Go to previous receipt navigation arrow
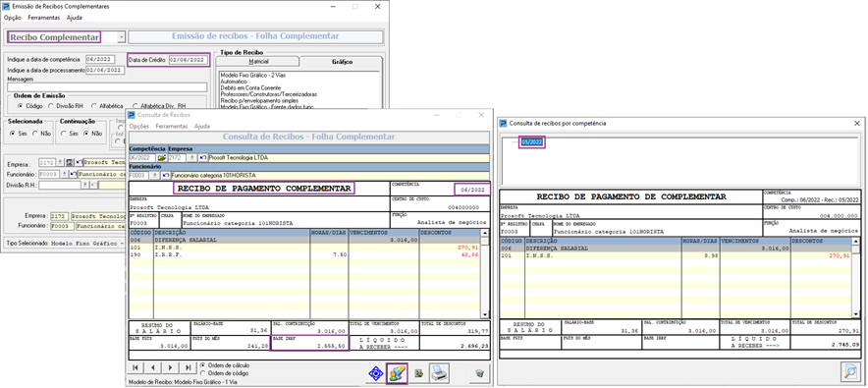The height and width of the screenshot is (388, 868). click(x=153, y=367)
